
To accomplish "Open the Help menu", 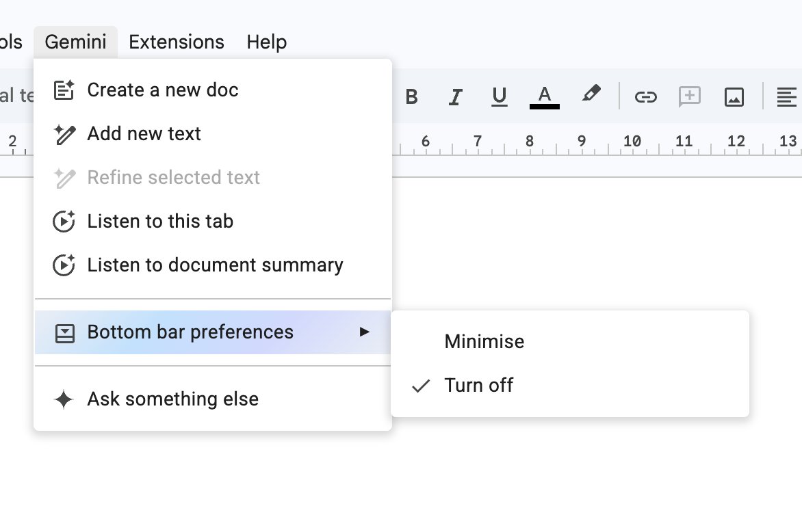I will (266, 42).
